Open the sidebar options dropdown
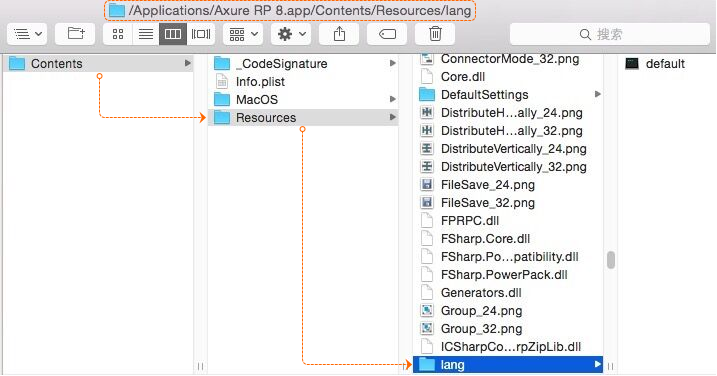 pyautogui.click(x=27, y=34)
